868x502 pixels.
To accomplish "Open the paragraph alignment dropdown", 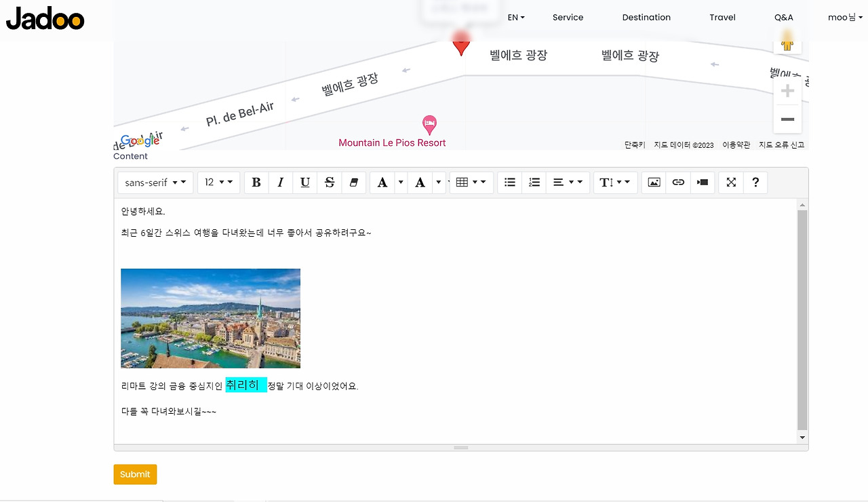I will click(x=568, y=182).
